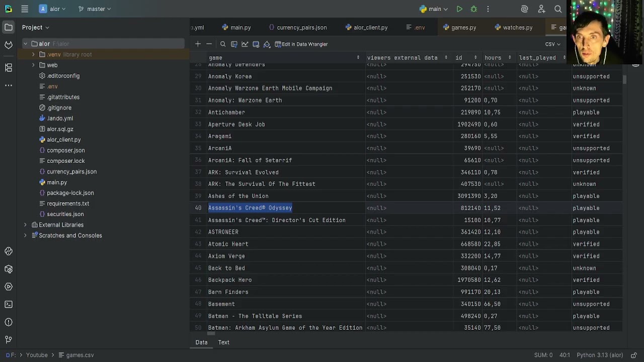Viewport: 644px width, 362px height.
Task: Click the transpose table toolbar icon
Action: tap(234, 44)
